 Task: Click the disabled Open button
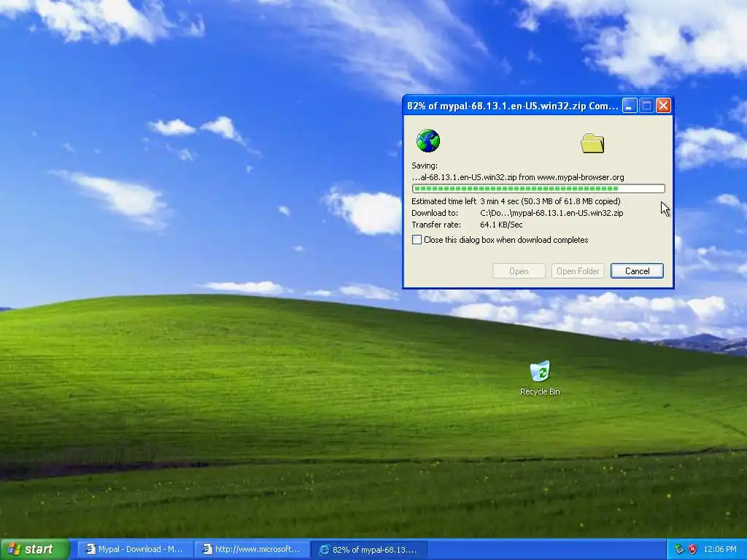[519, 271]
